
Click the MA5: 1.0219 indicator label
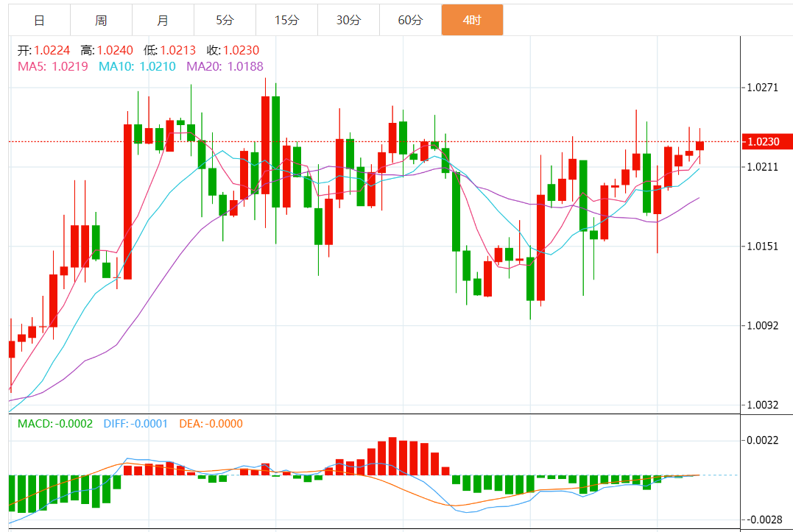pyautogui.click(x=52, y=67)
